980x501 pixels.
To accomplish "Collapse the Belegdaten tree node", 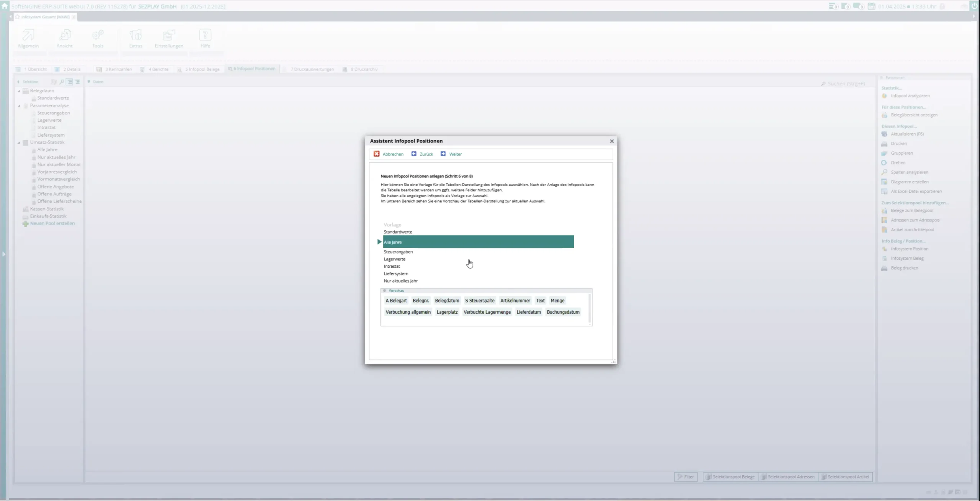I will coord(19,91).
